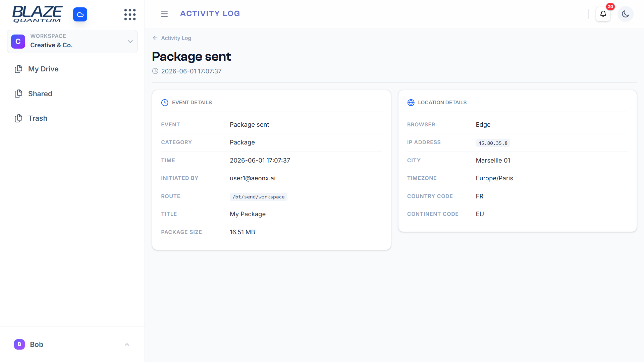The image size is (644, 362).
Task: Expand the Creative & Co. workspace dropdown
Action: [x=72, y=42]
